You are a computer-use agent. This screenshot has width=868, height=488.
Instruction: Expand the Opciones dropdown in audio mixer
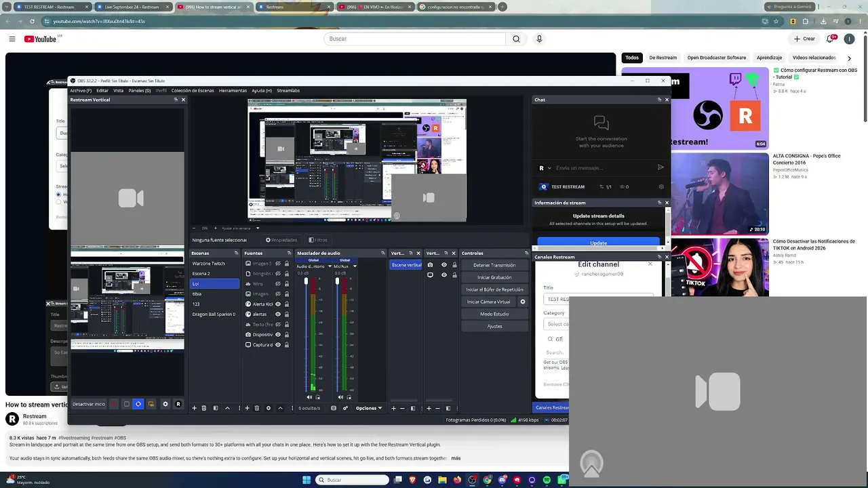click(369, 408)
